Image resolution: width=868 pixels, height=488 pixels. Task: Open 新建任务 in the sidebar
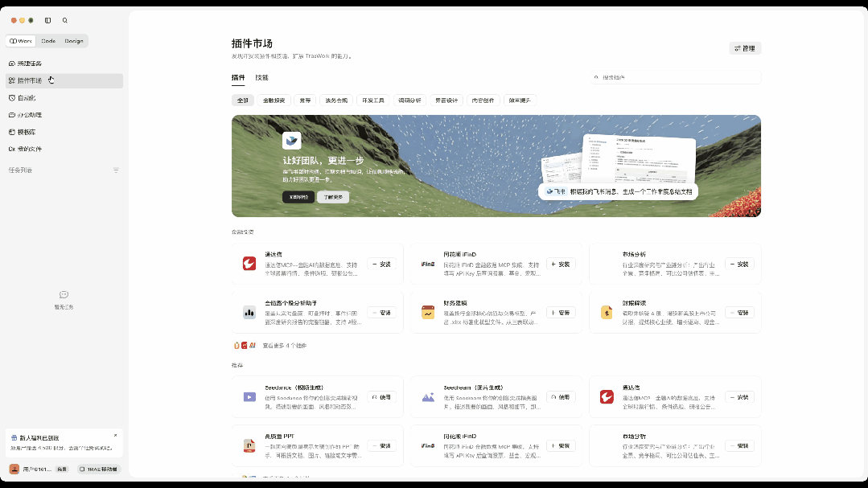64,64
